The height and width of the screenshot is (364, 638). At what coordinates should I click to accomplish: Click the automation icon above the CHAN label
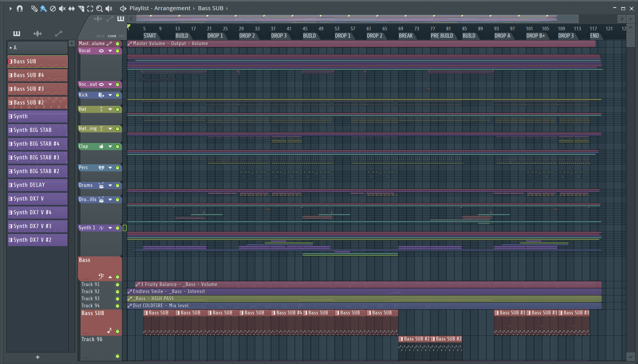(x=110, y=19)
